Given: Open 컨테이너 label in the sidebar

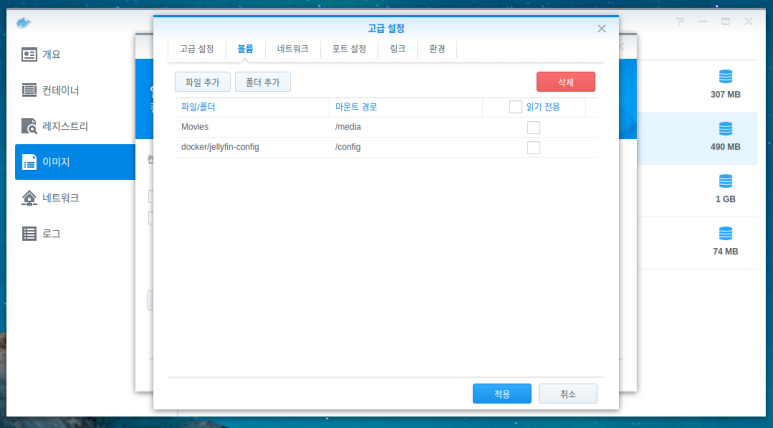Looking at the screenshot, I should point(61,90).
